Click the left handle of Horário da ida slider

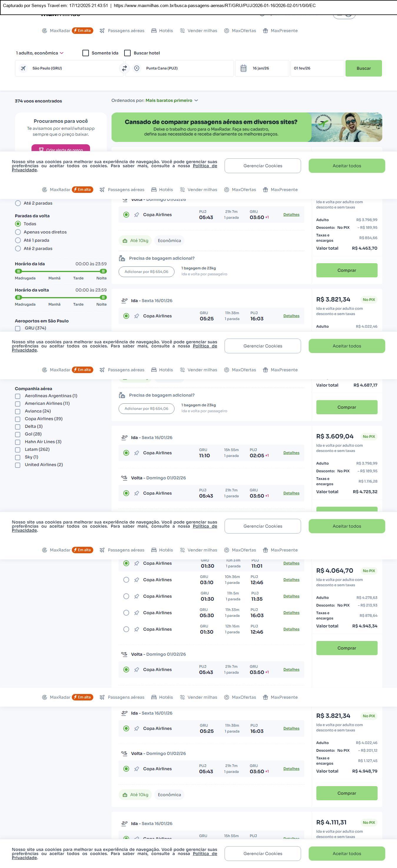point(19,271)
